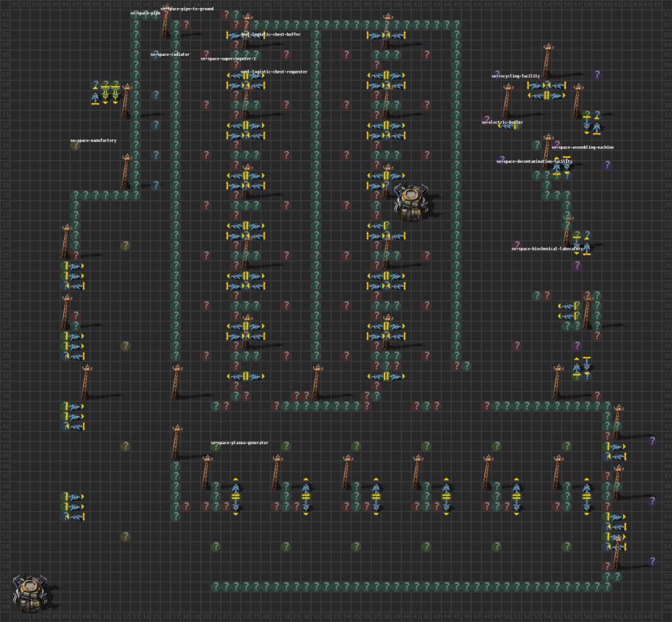
Task: Select the sml-logistic-chest-buffer label
Action: point(270,34)
